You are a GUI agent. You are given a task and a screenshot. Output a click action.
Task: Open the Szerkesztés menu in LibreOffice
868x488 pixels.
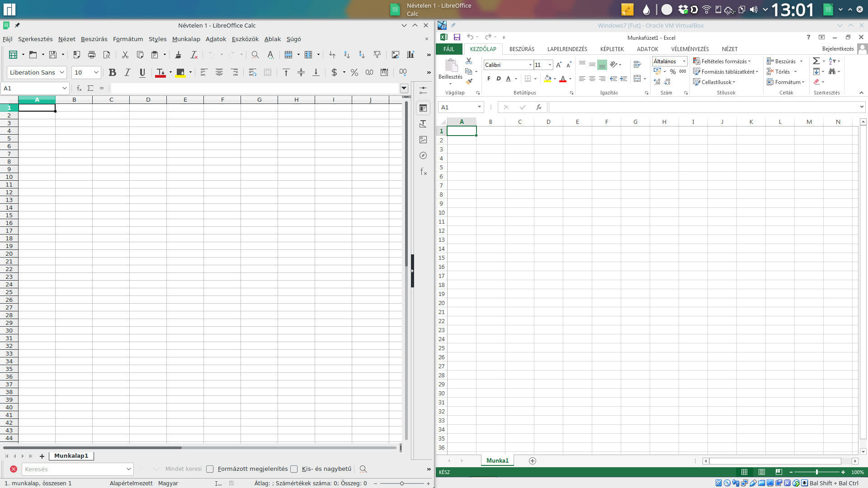click(35, 39)
